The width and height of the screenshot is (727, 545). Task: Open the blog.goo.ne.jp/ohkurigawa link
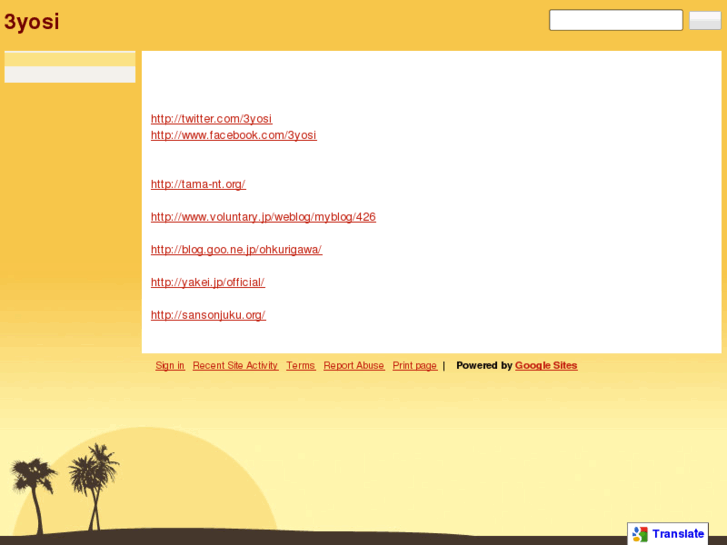(x=236, y=250)
